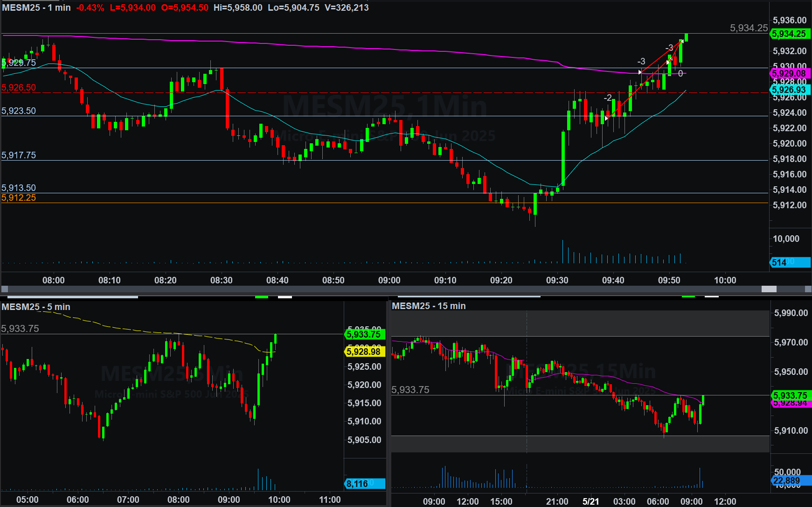Select the green 5,934.25 last price tag

pyautogui.click(x=789, y=34)
